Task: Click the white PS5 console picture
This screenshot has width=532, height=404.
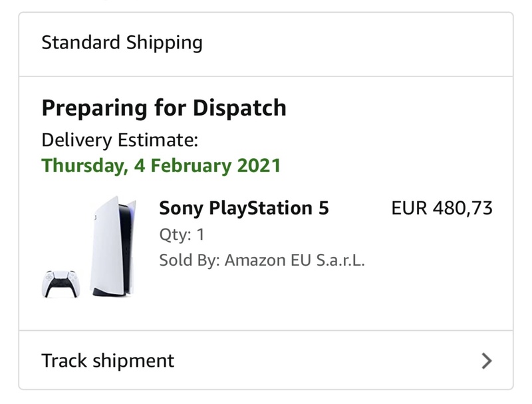Action: pos(113,246)
